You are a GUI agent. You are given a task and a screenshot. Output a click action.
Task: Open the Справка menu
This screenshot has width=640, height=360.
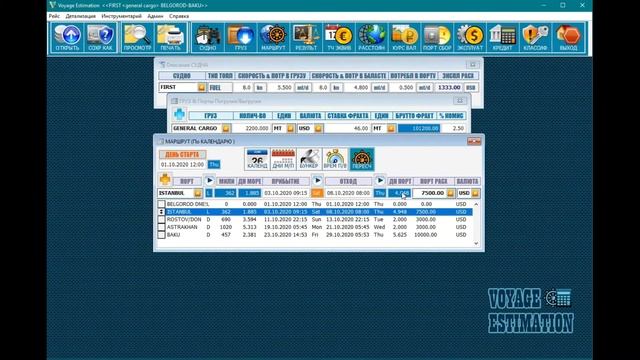tap(179, 16)
